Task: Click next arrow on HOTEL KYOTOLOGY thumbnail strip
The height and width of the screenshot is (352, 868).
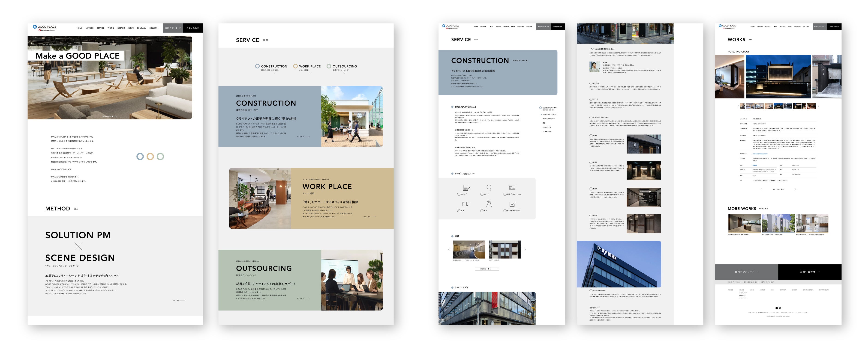Action: 818,106
